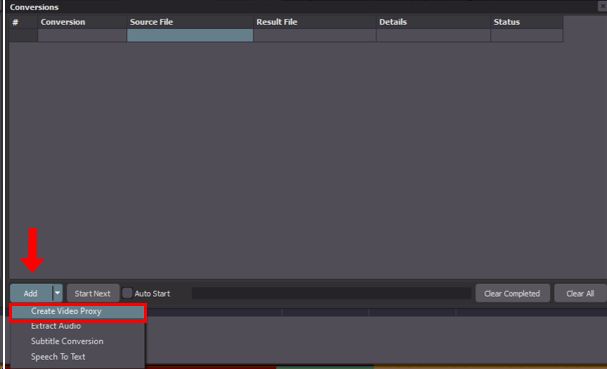Click the Source File column header

(x=190, y=22)
